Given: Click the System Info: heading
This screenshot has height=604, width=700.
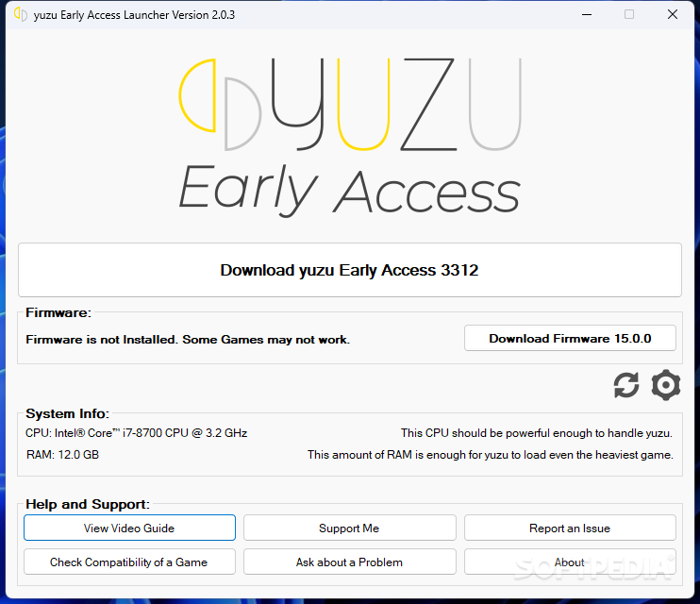Looking at the screenshot, I should (67, 413).
